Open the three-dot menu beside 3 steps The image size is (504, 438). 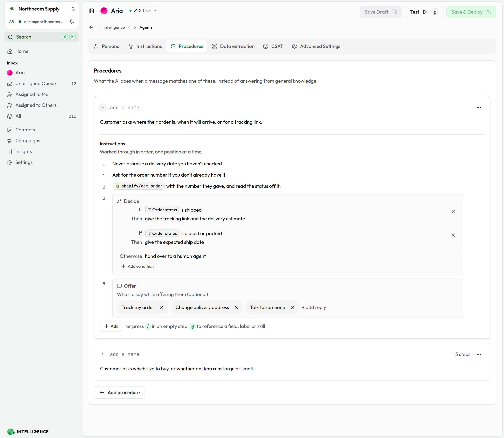[479, 354]
